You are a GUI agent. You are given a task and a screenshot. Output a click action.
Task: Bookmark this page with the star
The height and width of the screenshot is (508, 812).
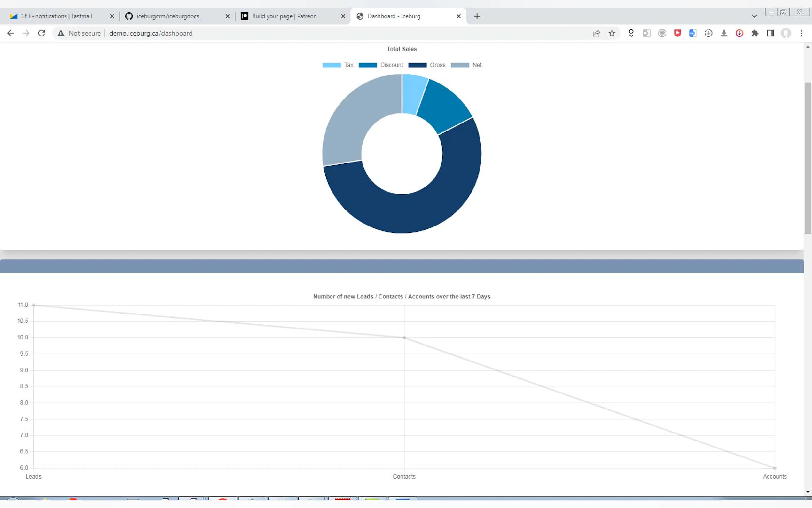pos(612,33)
